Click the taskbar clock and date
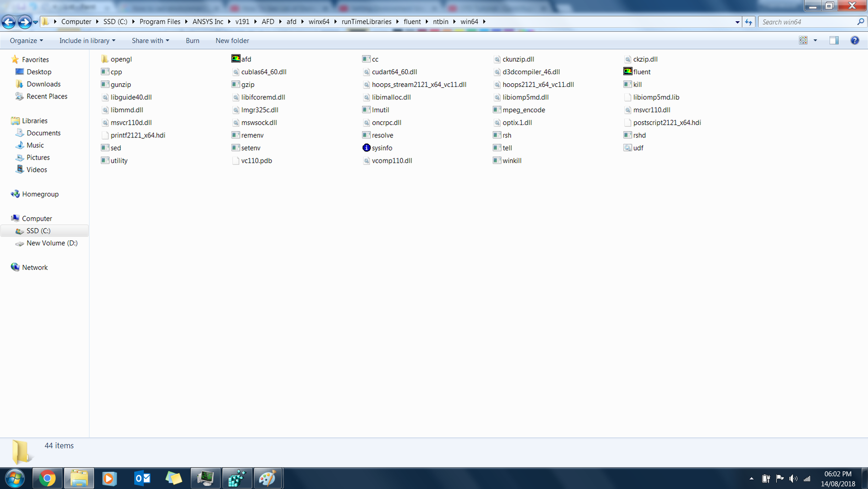Image resolution: width=868 pixels, height=489 pixels. 838,478
